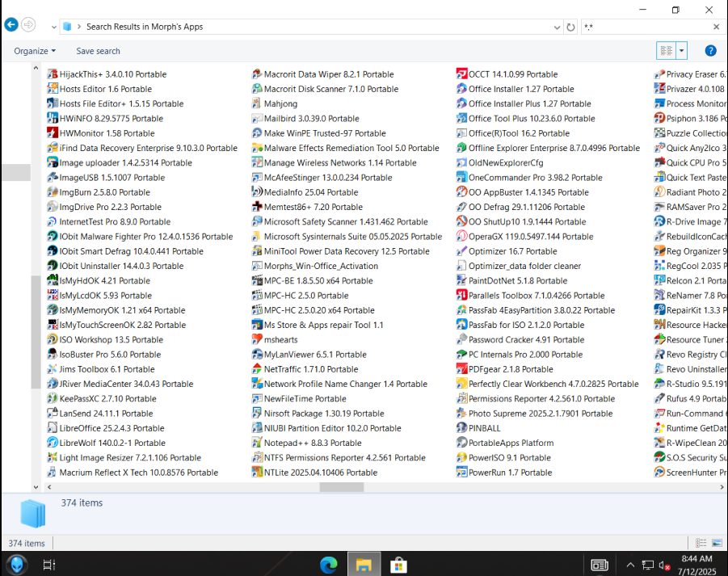The height and width of the screenshot is (576, 728).
Task: Click the HWMonitor 1.58 Portable icon
Action: pos(53,133)
